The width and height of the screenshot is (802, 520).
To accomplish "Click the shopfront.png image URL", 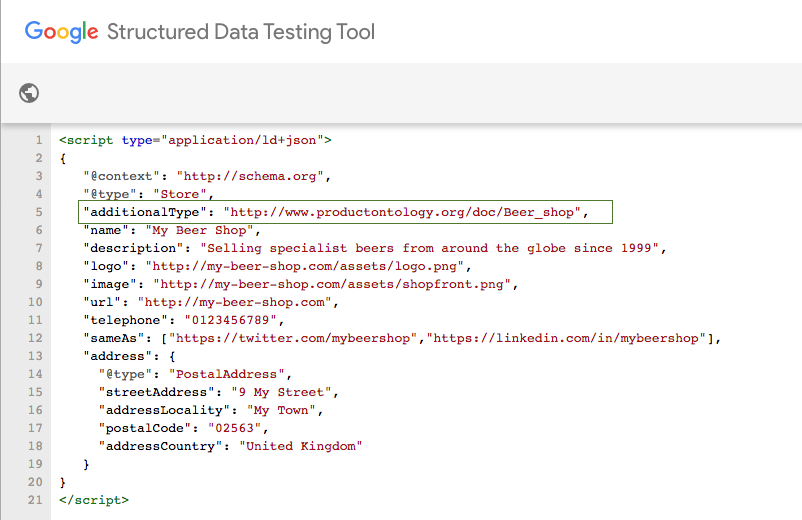I will pos(334,284).
